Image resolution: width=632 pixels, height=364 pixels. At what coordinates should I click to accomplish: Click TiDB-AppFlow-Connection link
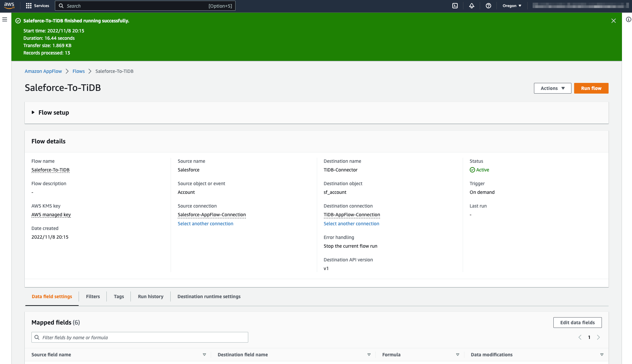click(352, 215)
